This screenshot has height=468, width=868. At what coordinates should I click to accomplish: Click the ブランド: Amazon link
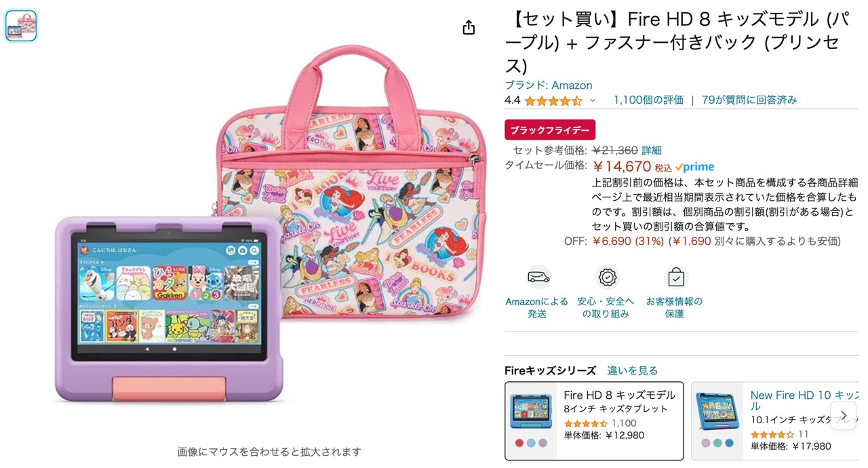pos(548,85)
